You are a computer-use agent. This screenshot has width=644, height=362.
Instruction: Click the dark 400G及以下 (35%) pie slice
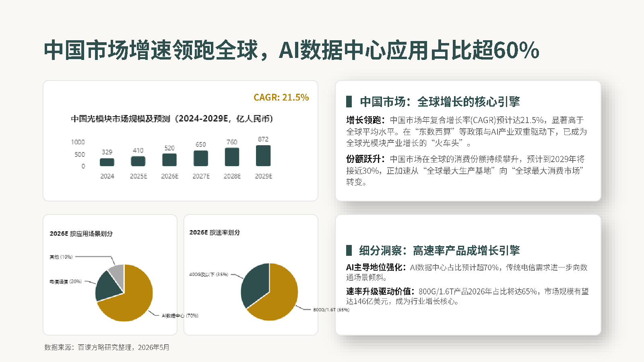point(254,284)
